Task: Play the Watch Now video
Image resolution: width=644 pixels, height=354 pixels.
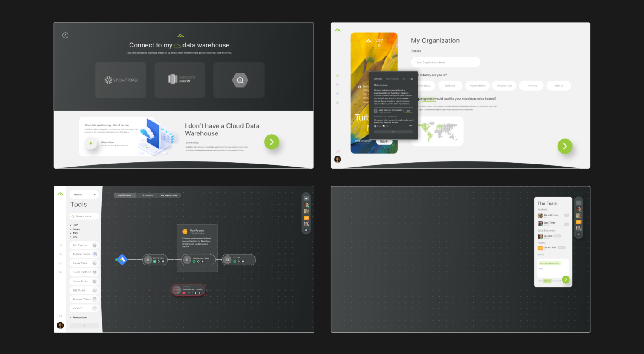Action: (91, 143)
